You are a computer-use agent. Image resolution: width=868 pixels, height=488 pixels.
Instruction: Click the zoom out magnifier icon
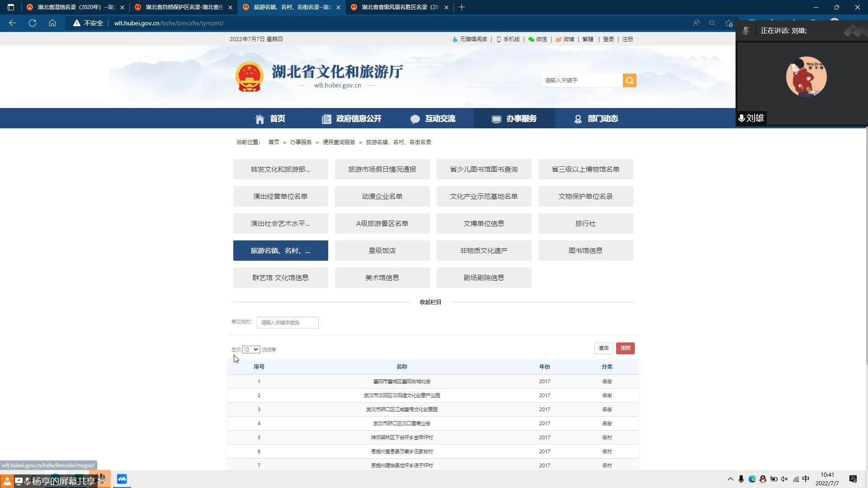712,23
